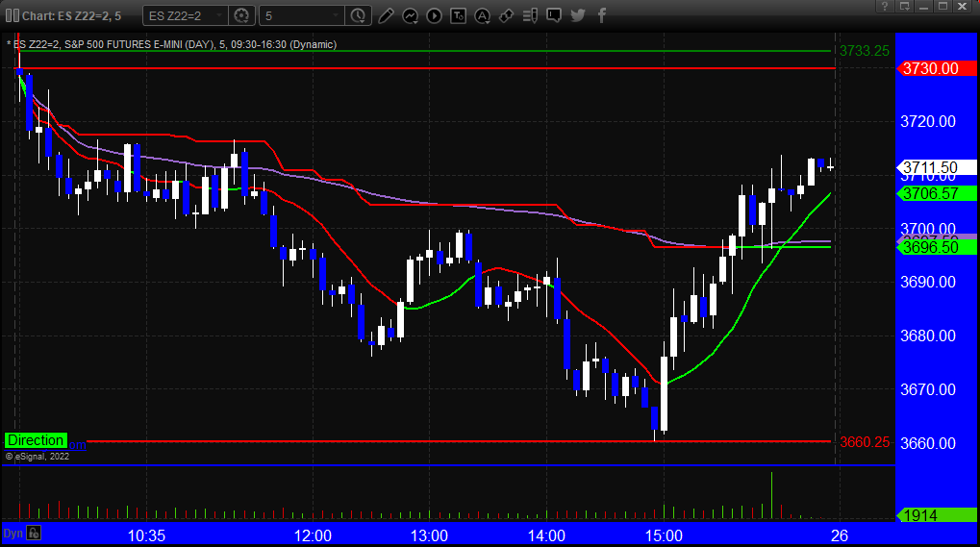Click the 13:00 time axis label

click(429, 535)
